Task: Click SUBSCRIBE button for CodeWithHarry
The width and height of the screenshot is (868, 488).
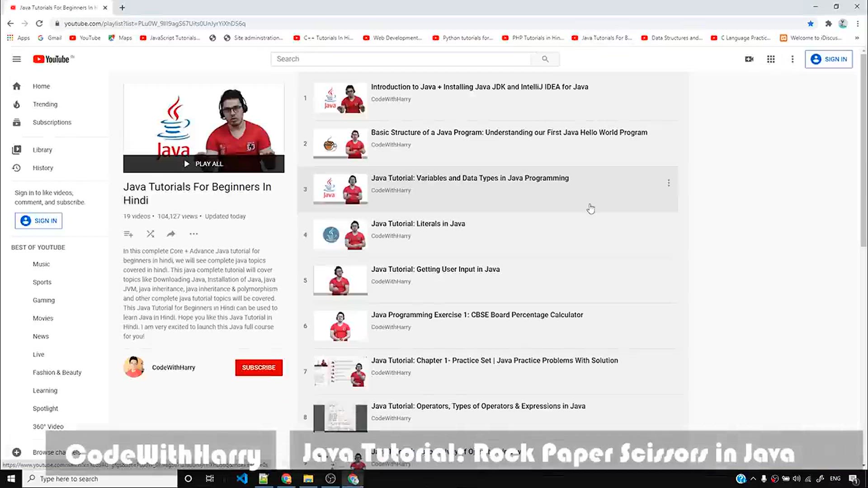Action: point(258,368)
